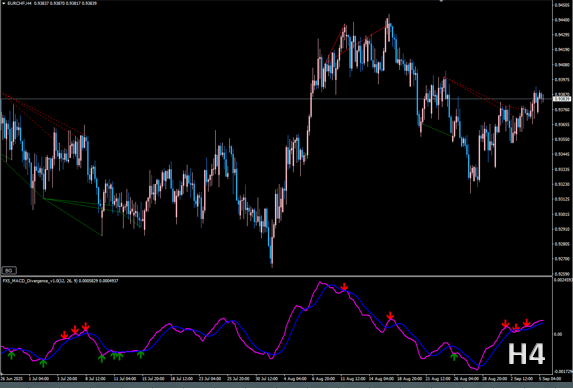Select the red down arrow near 14 Aug

(390, 316)
